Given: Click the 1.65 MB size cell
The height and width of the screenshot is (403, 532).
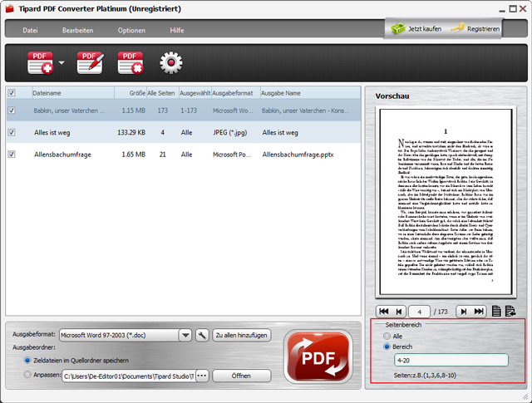Looking at the screenshot, I should (133, 155).
